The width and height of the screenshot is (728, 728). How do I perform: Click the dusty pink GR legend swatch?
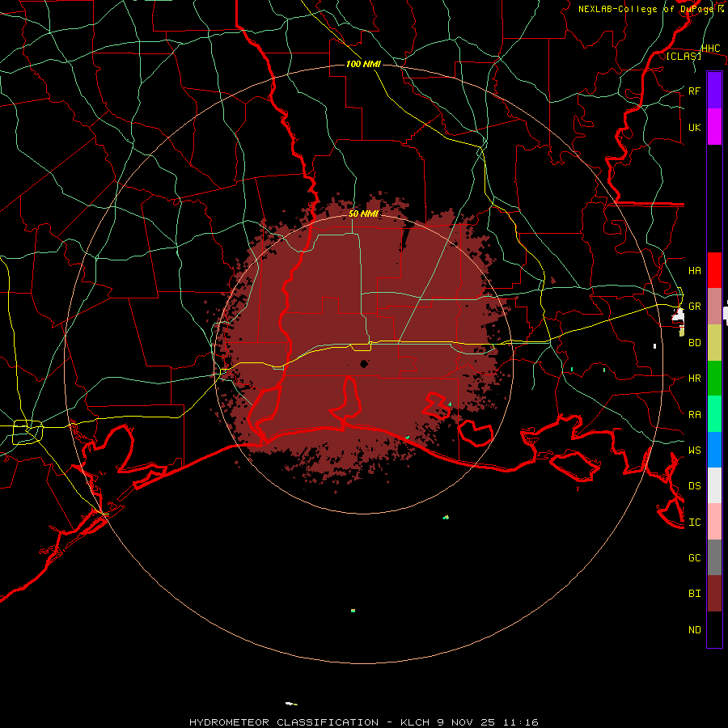tap(714, 307)
